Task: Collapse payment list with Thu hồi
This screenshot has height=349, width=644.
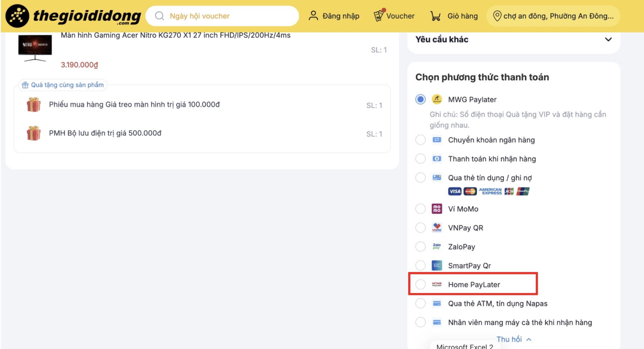Action: (x=514, y=339)
